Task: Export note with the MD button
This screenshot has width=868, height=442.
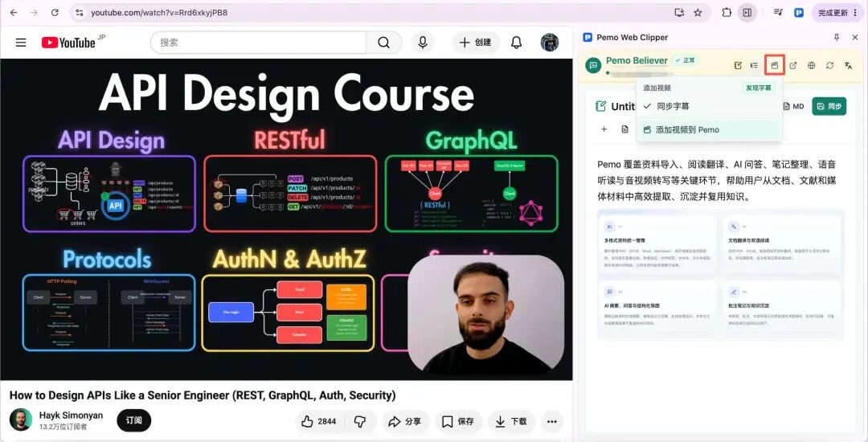Action: pyautogui.click(x=794, y=106)
